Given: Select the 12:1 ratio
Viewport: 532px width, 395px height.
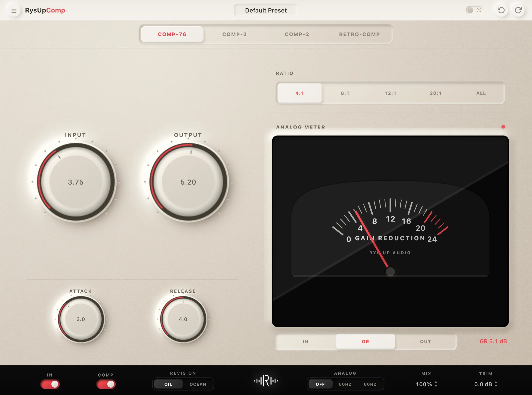Looking at the screenshot, I should tap(390, 93).
